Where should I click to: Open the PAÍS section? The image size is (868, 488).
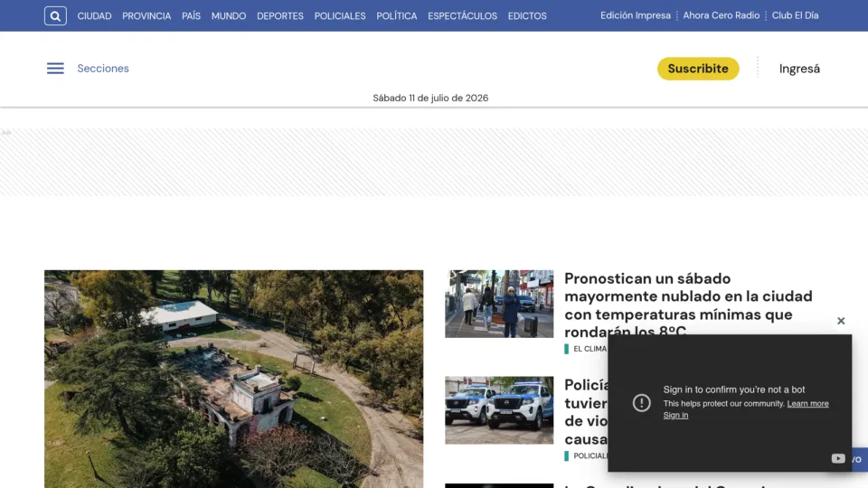[191, 16]
